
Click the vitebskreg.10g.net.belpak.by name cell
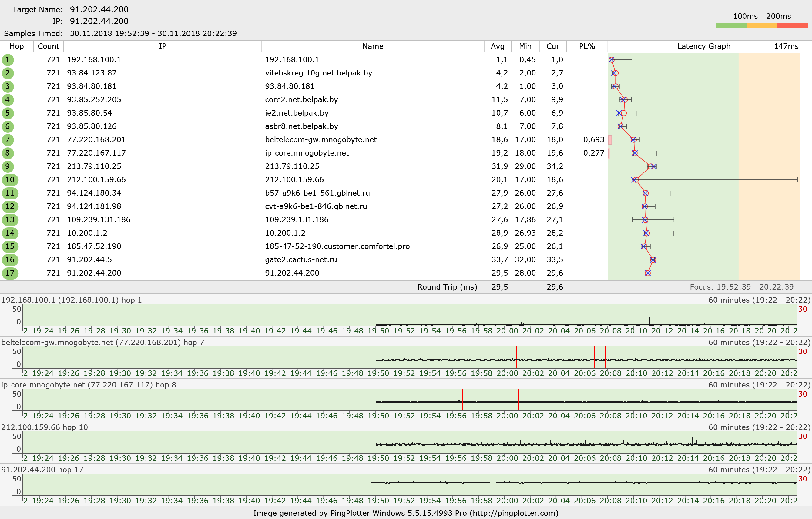[318, 73]
